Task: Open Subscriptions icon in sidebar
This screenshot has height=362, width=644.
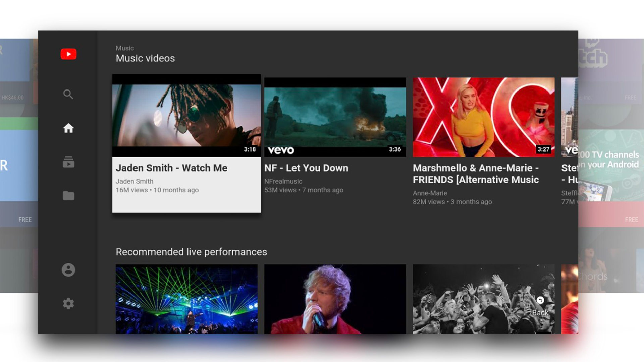Action: (x=68, y=162)
